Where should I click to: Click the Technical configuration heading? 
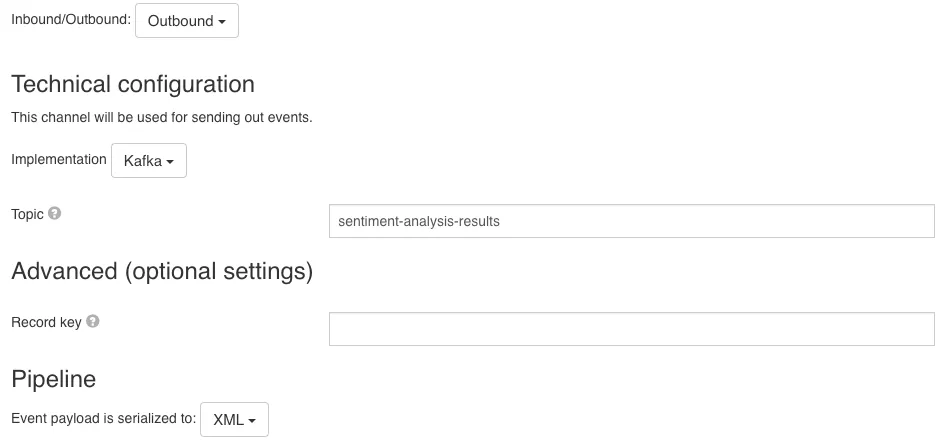click(x=133, y=84)
